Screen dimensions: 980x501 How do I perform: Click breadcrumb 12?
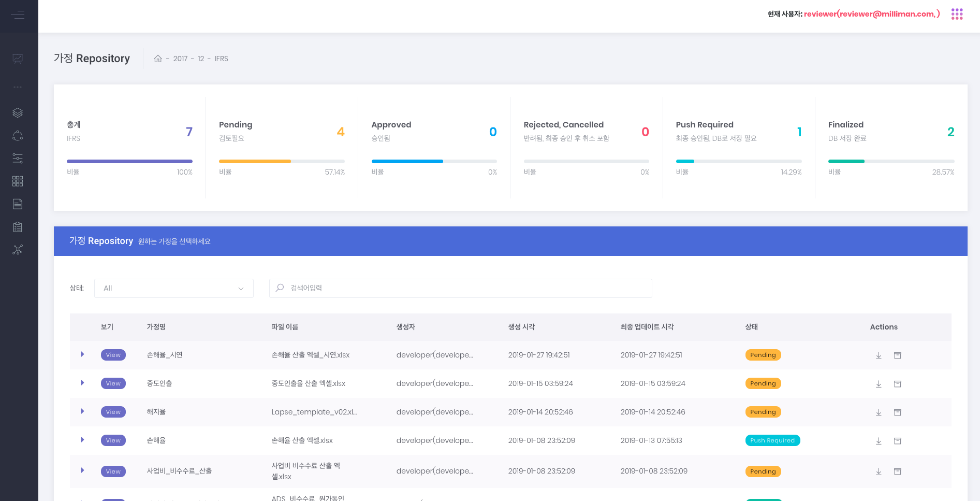[x=201, y=59]
